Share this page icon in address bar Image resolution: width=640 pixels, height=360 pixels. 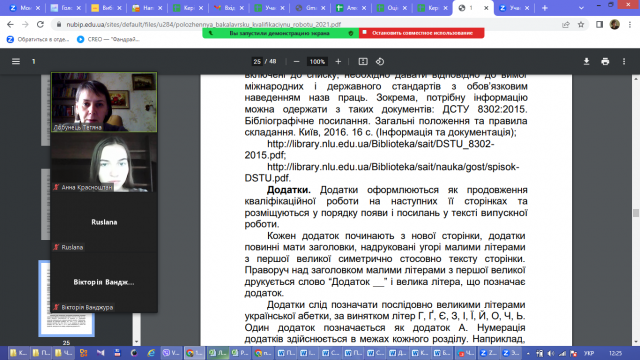(566, 24)
